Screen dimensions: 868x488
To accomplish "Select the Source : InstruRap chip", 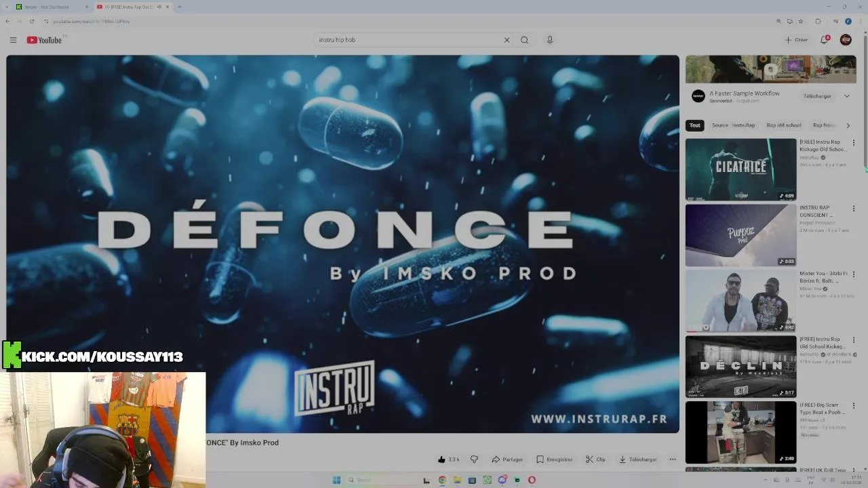I will (x=733, y=125).
